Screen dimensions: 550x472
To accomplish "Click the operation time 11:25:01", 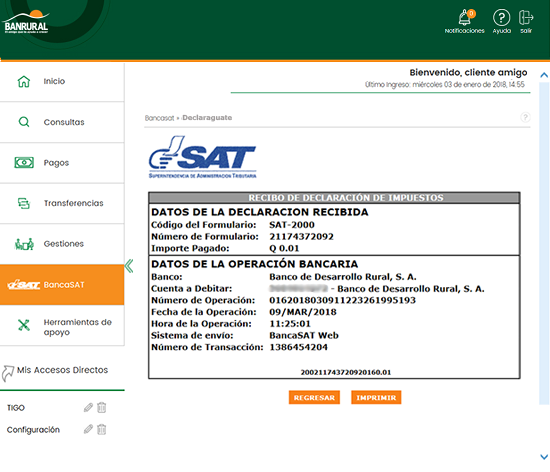I will coord(290,324).
